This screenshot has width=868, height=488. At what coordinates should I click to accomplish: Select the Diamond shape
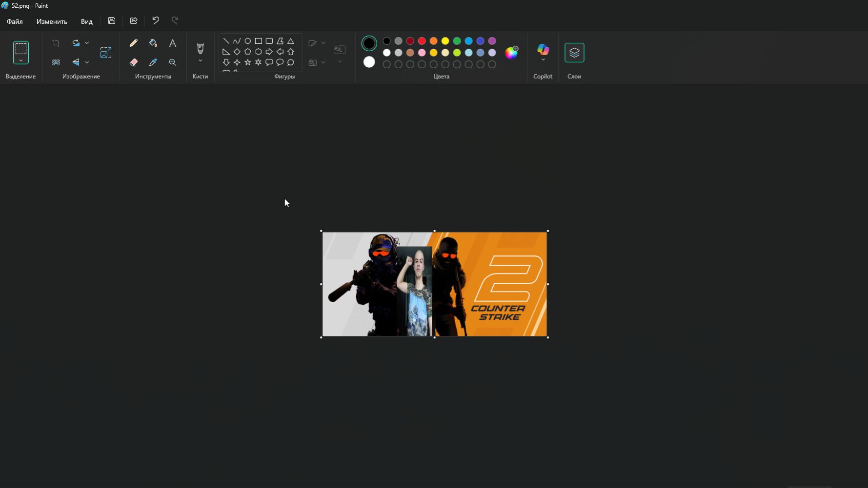coord(237,52)
